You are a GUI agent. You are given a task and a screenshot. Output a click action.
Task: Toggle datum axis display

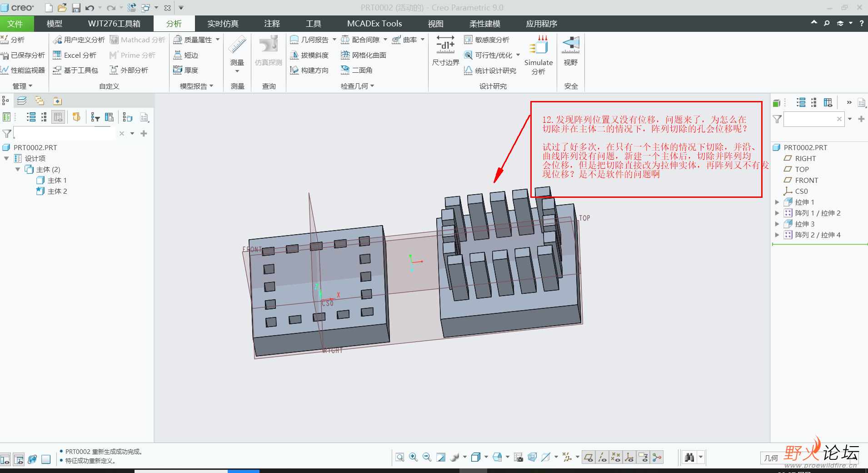(602, 457)
